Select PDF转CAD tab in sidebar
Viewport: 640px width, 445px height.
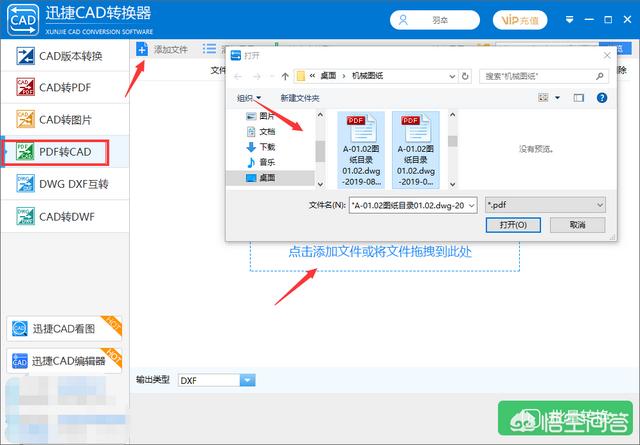coord(66,152)
